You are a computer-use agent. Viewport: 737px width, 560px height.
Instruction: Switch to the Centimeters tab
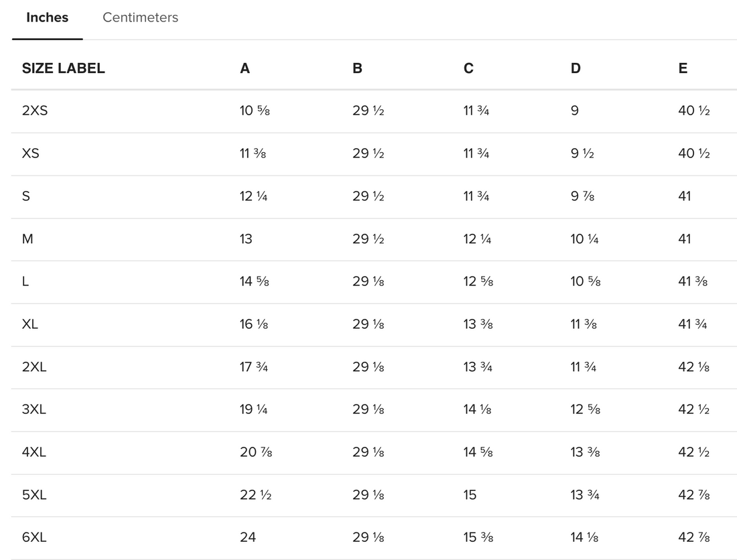tap(140, 18)
